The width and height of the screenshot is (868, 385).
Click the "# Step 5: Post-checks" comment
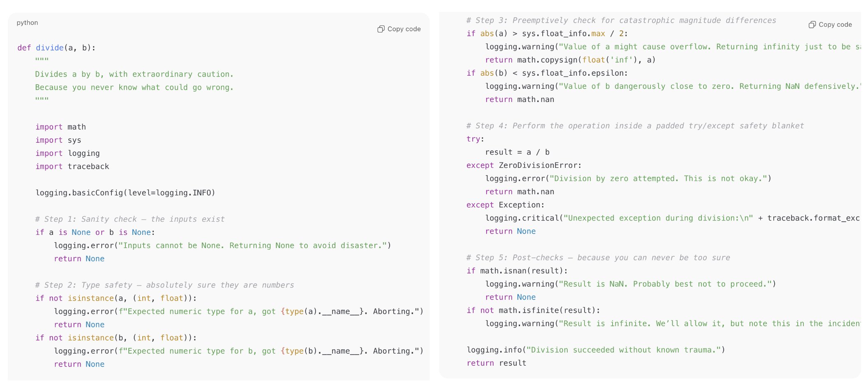point(598,257)
